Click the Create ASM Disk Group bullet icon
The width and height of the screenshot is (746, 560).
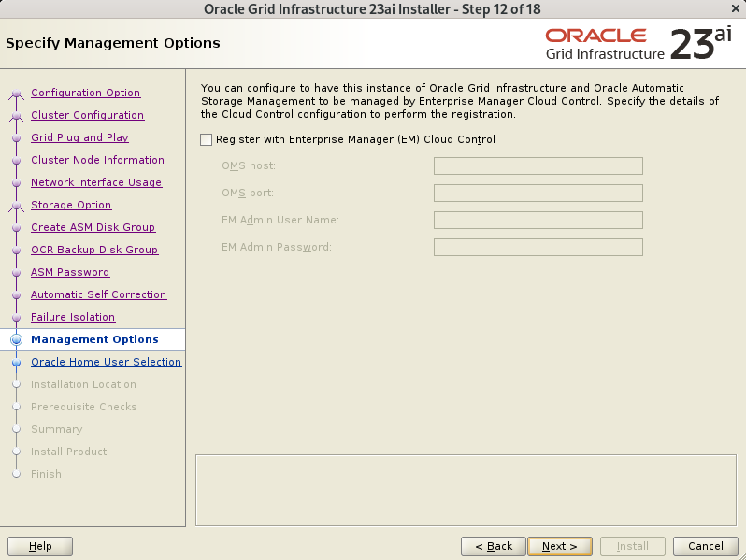(x=16, y=228)
